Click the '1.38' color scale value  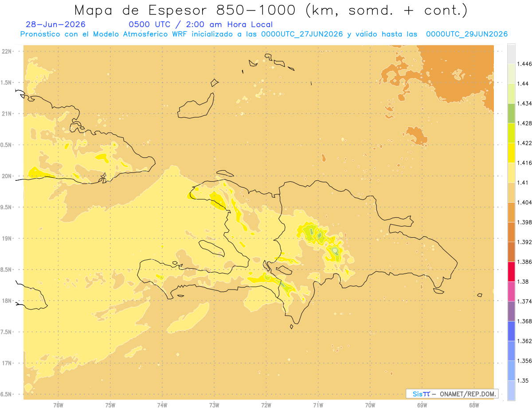coord(523,282)
